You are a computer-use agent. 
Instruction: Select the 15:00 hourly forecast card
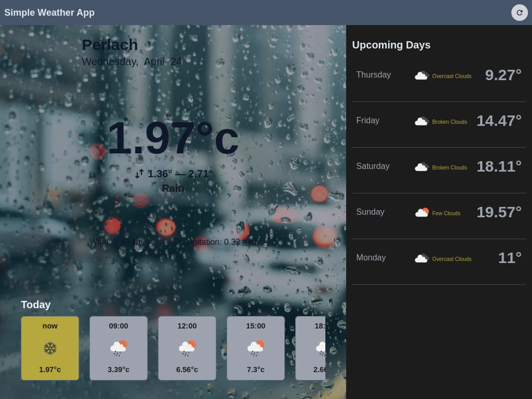pos(256,348)
